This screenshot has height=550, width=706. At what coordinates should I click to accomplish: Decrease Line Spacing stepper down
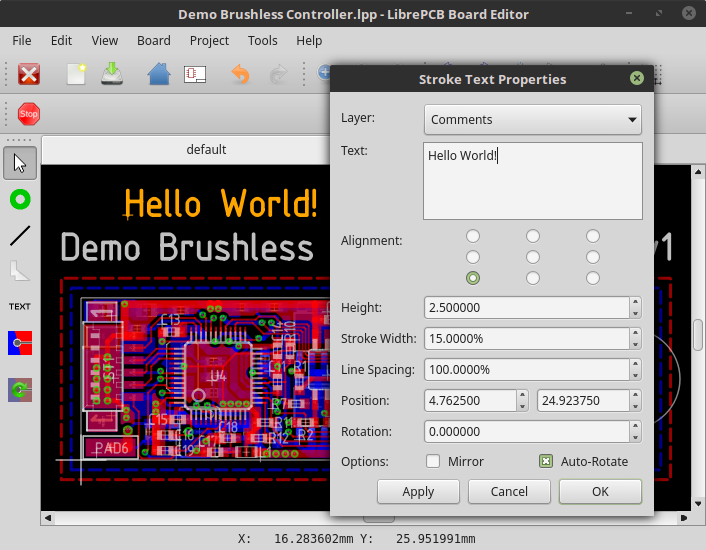tap(635, 375)
